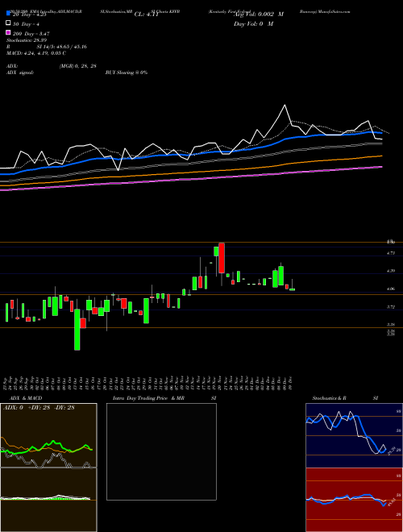Click the 3.72 price axis label
Image resolution: width=403 pixels, height=532 pixels.
(391, 307)
